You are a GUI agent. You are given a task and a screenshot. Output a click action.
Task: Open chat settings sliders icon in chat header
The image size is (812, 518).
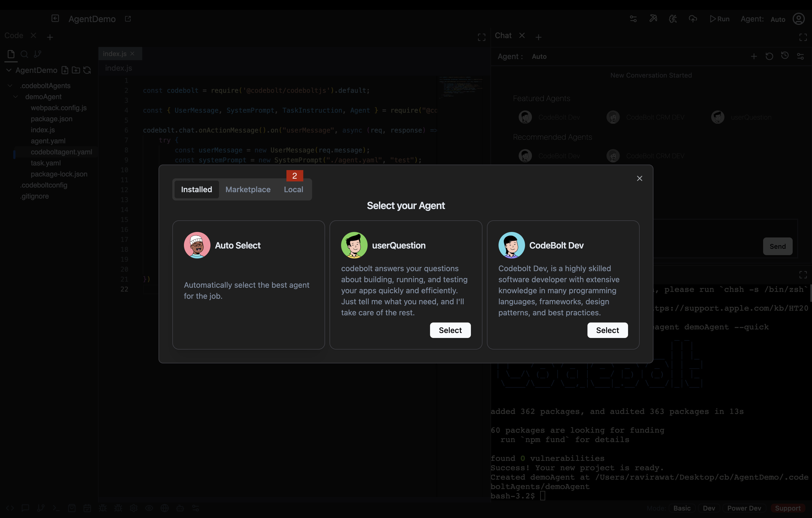pyautogui.click(x=800, y=56)
